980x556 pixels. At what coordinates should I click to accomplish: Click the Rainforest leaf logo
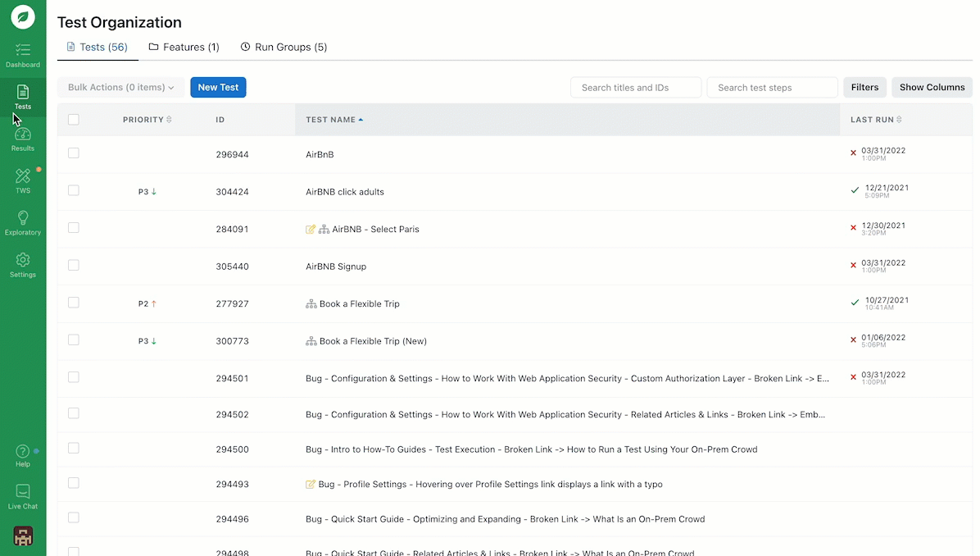[x=23, y=17]
